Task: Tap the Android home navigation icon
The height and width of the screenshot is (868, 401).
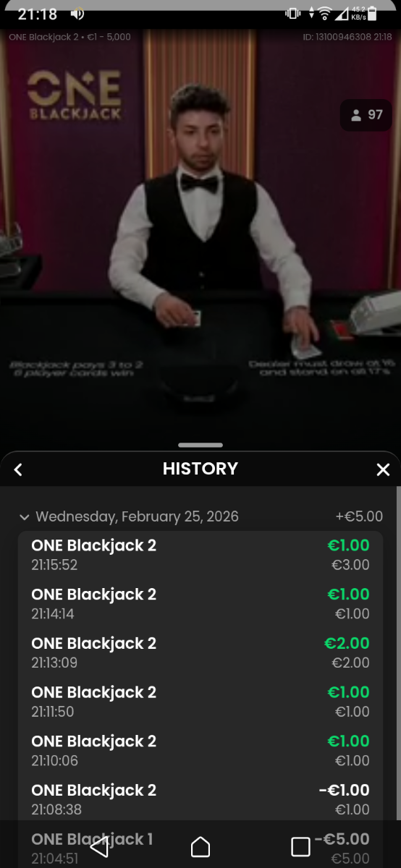Action: click(x=200, y=847)
